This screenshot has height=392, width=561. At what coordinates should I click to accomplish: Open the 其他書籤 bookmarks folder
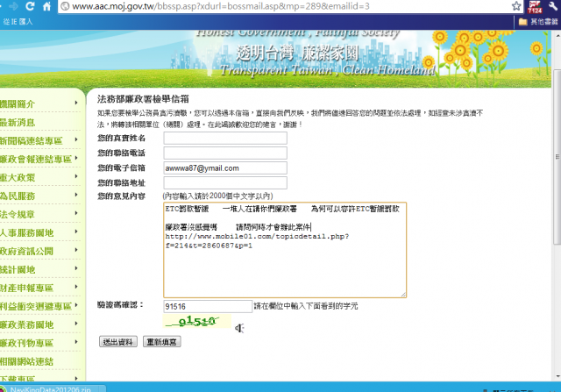[538, 22]
